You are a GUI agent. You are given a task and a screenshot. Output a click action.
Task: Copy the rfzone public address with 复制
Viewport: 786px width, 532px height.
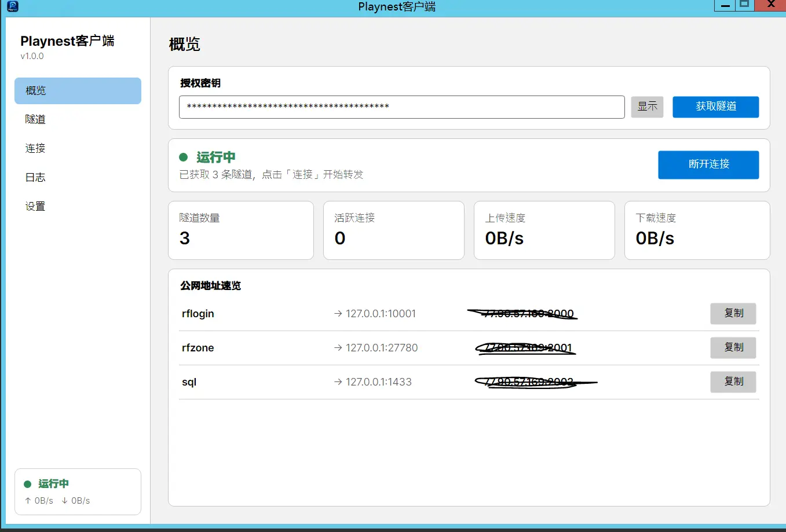(733, 347)
